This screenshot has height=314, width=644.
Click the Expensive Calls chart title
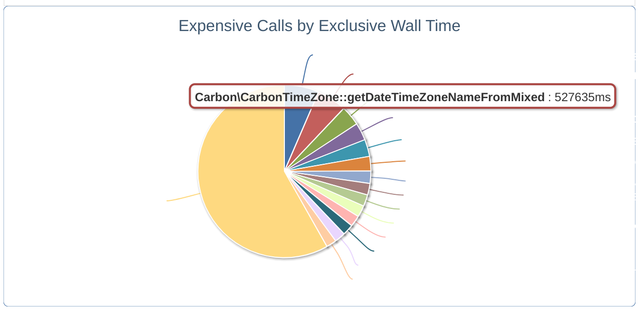tap(319, 26)
